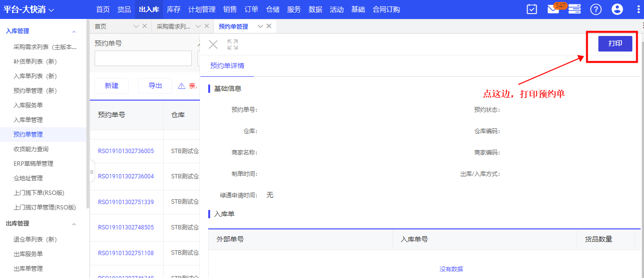Switch to the 采购需求列... page tab
This screenshot has width=644, height=278.
click(x=173, y=26)
